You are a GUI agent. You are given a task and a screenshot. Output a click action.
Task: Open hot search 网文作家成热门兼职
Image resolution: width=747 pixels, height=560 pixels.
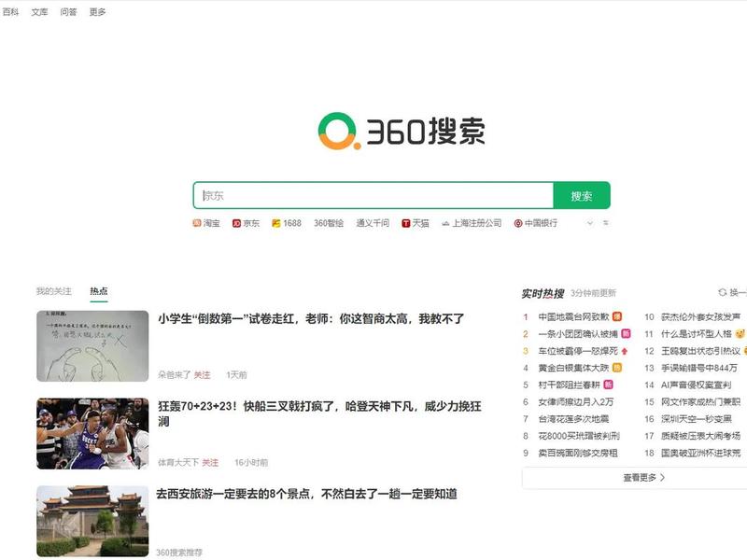pyautogui.click(x=701, y=402)
